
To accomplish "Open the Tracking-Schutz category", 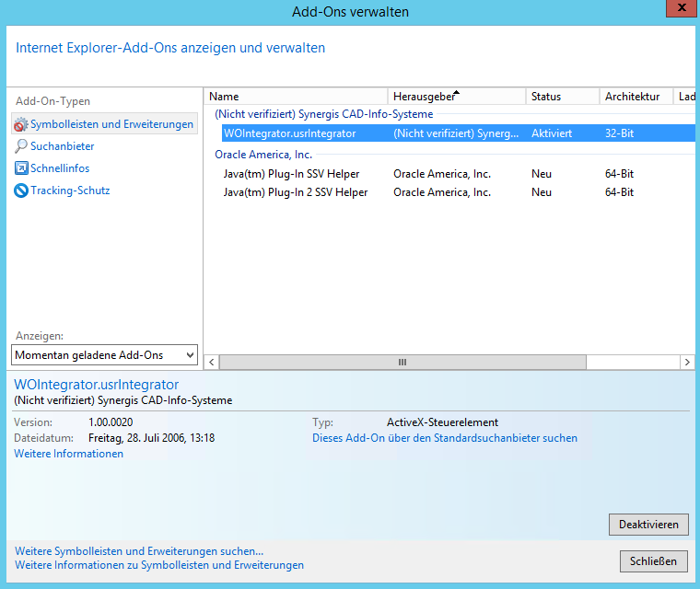I will pos(70,191).
